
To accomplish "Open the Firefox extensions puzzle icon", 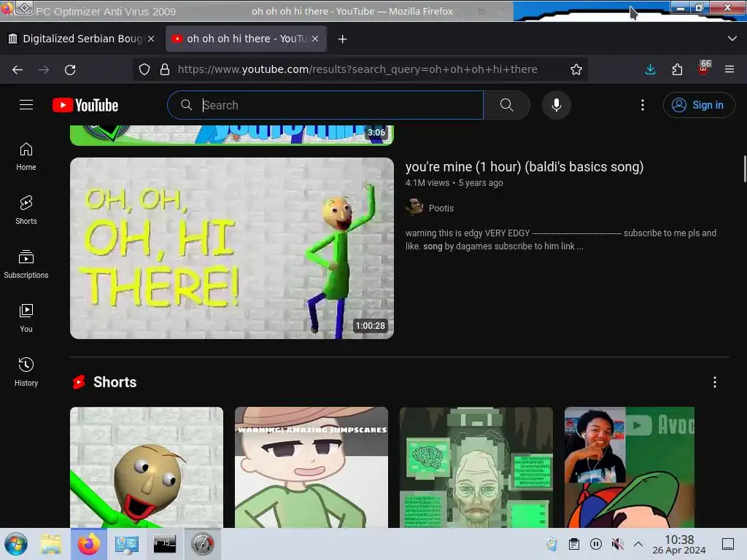I will click(677, 69).
